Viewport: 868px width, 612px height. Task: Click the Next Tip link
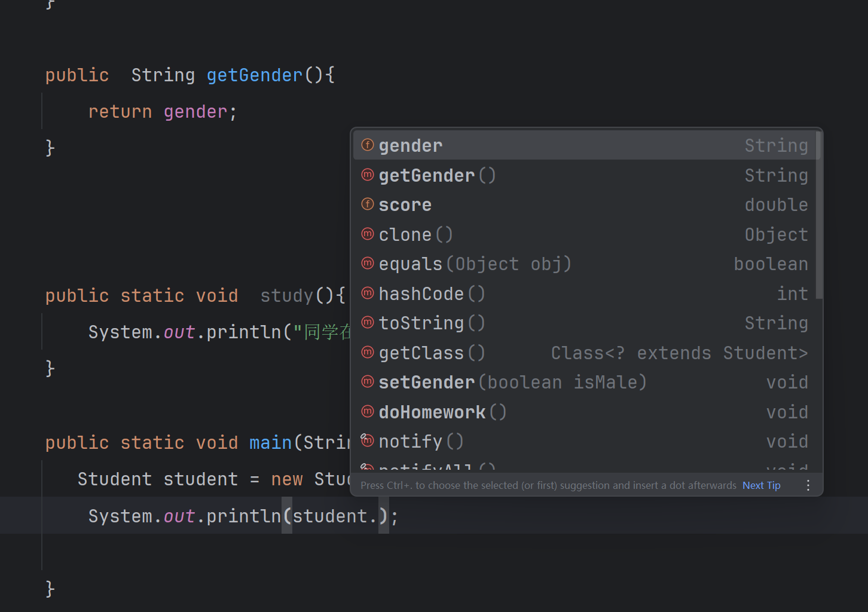pos(762,485)
